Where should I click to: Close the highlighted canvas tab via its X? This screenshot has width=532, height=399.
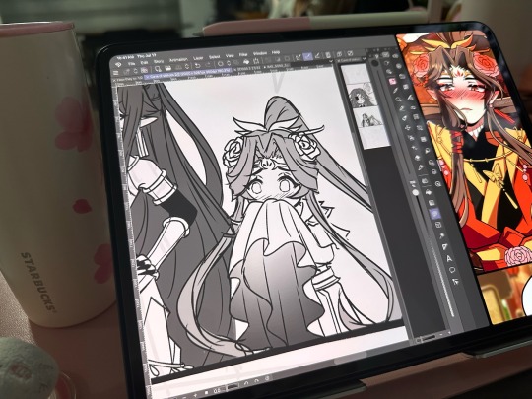click(x=147, y=78)
